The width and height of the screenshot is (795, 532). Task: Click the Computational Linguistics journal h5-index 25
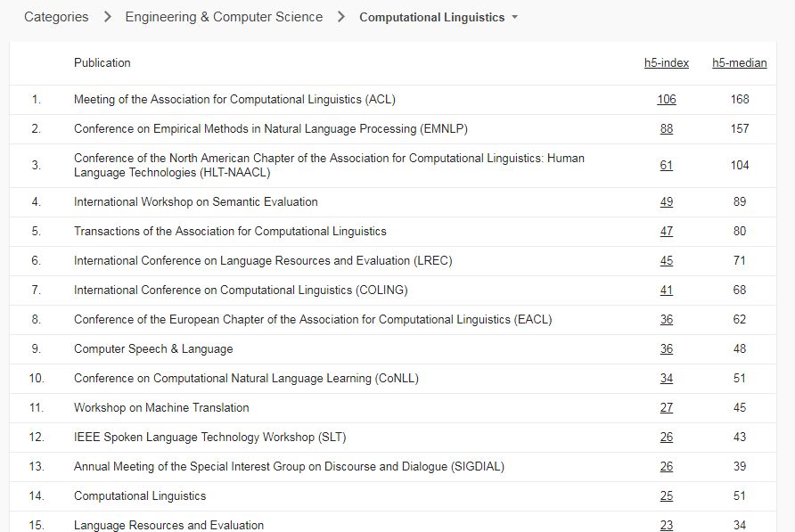click(x=667, y=496)
